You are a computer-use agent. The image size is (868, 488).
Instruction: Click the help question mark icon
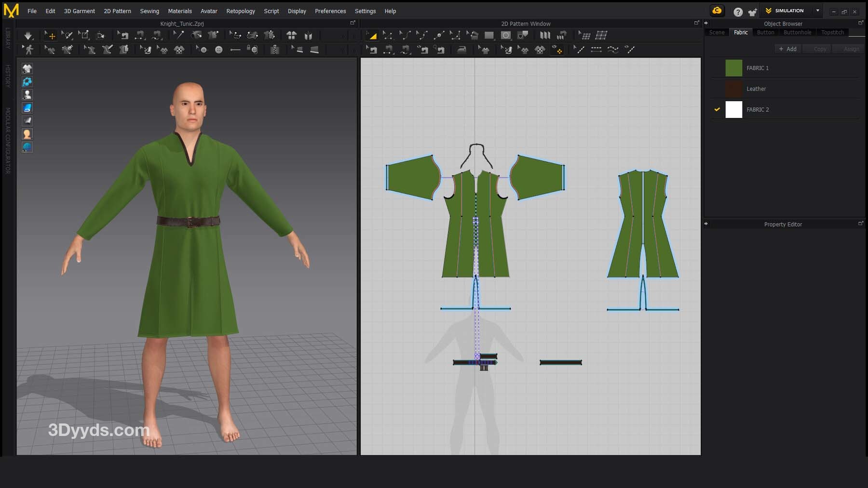[738, 12]
